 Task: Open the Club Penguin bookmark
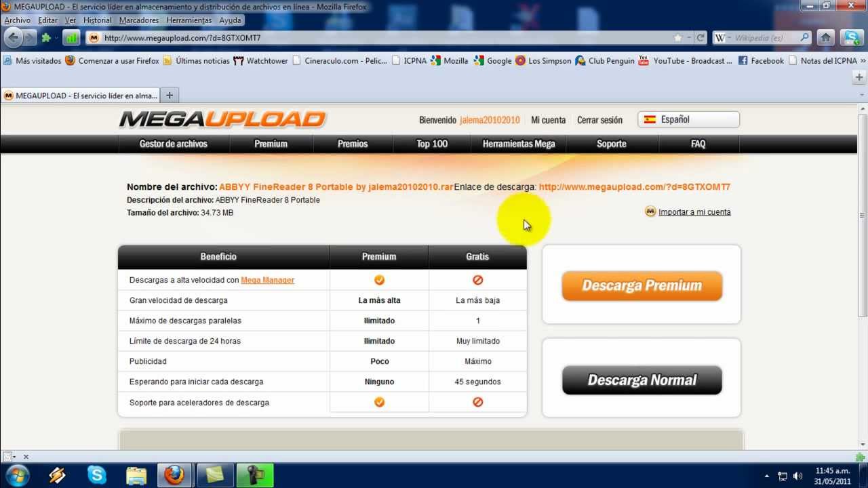coord(605,60)
